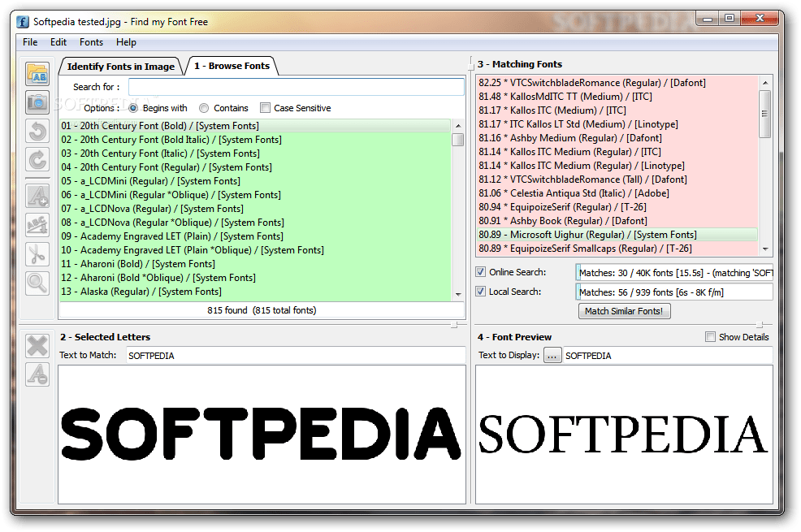Click the remove letter A-minus icon
This screenshot has width=801, height=532.
click(37, 374)
